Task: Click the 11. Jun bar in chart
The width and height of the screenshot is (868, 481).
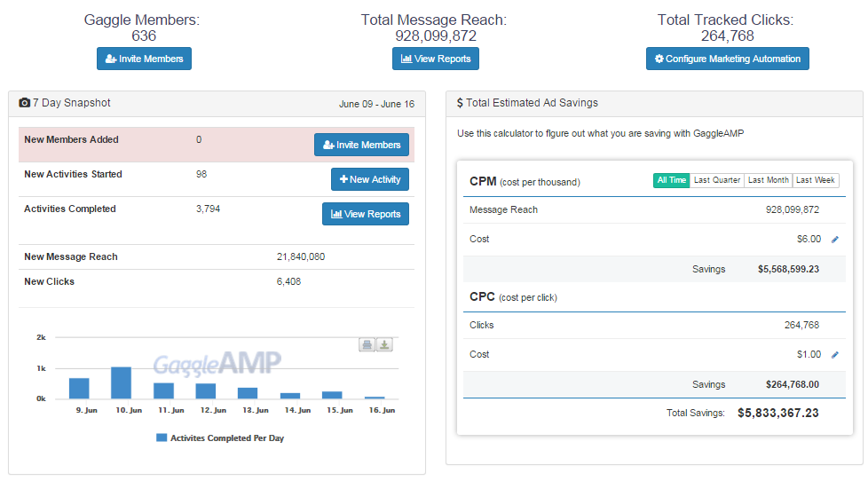Action: click(163, 390)
